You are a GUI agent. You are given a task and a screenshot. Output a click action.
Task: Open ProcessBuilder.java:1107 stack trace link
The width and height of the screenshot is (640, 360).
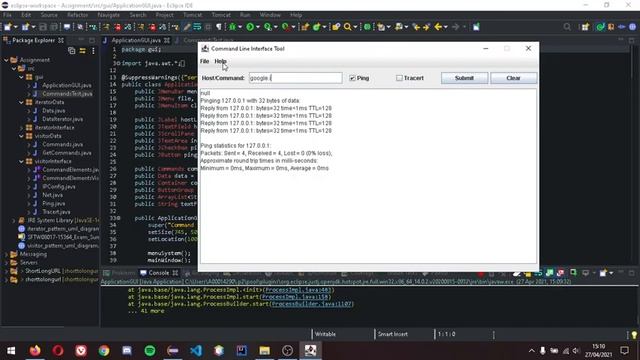click(x=311, y=304)
